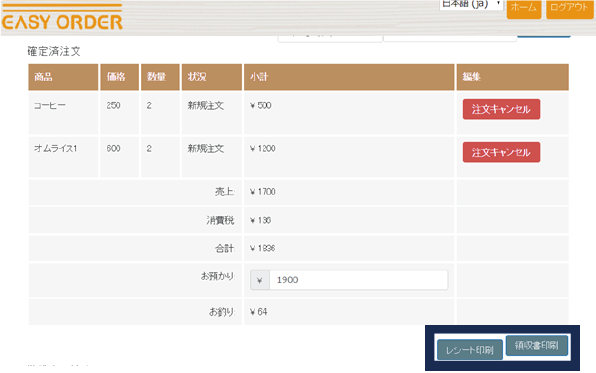Click the 価格 column header

[119, 77]
